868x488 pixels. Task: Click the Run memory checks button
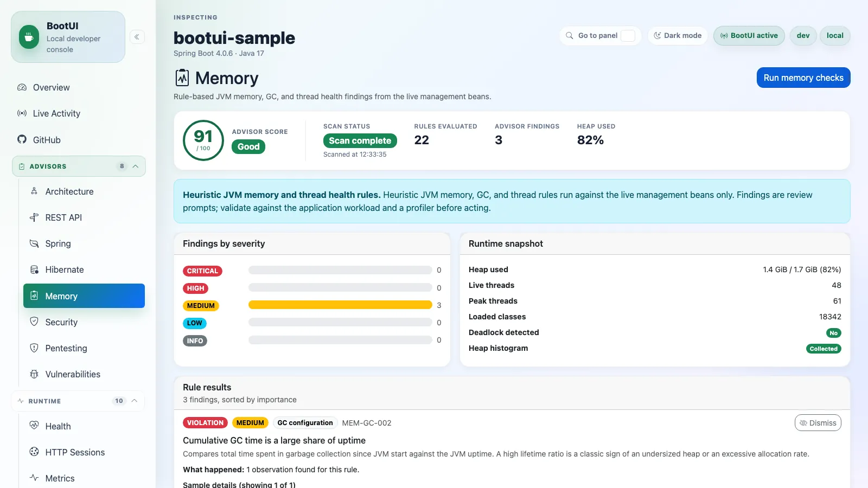(x=803, y=78)
